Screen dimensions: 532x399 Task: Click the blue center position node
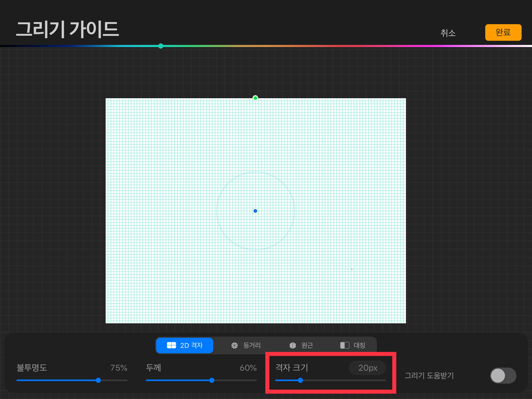pyautogui.click(x=255, y=211)
